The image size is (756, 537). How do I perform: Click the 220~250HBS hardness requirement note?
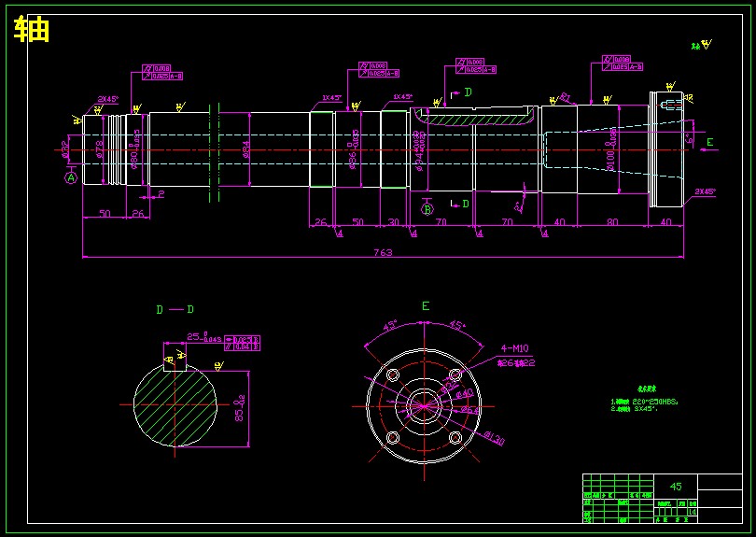pos(645,402)
